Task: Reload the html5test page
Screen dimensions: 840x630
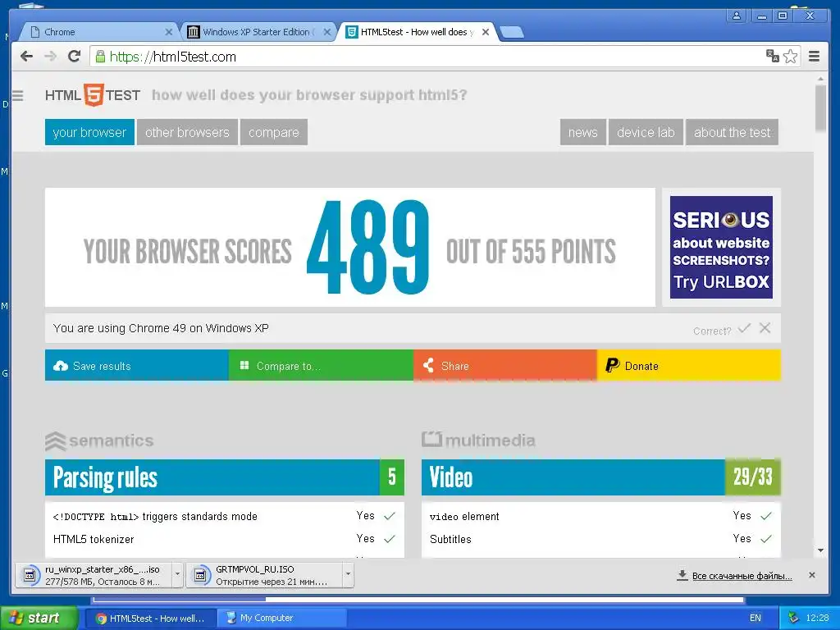Action: [x=74, y=57]
